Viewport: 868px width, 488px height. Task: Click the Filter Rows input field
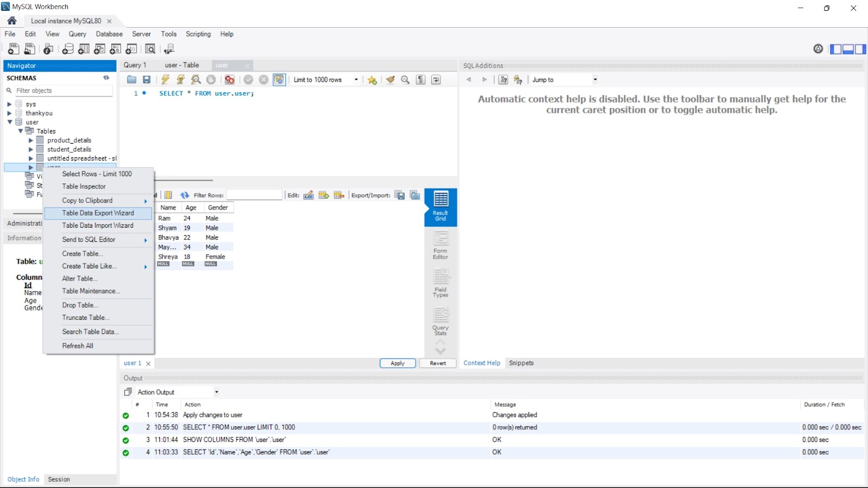(254, 195)
